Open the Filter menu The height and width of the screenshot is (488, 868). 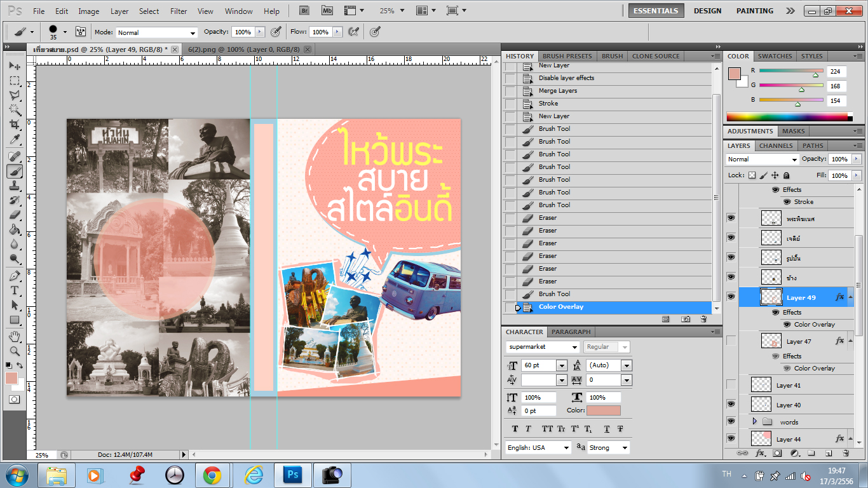(179, 11)
